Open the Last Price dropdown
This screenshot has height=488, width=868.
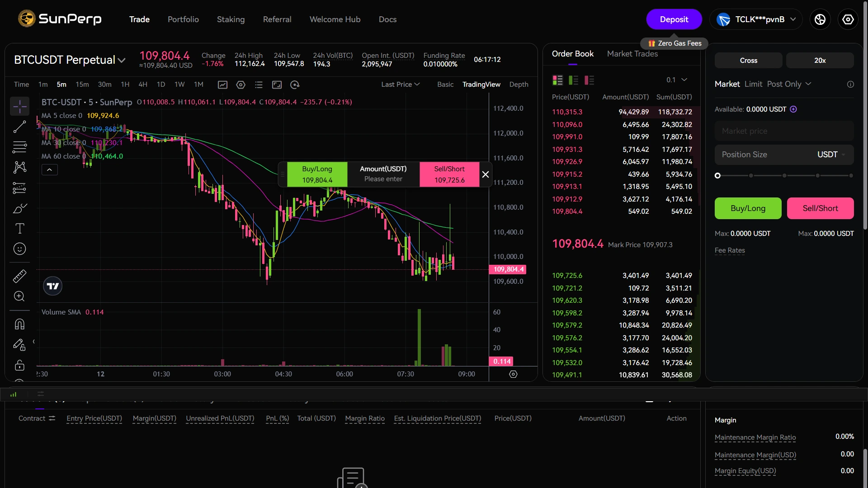point(400,84)
